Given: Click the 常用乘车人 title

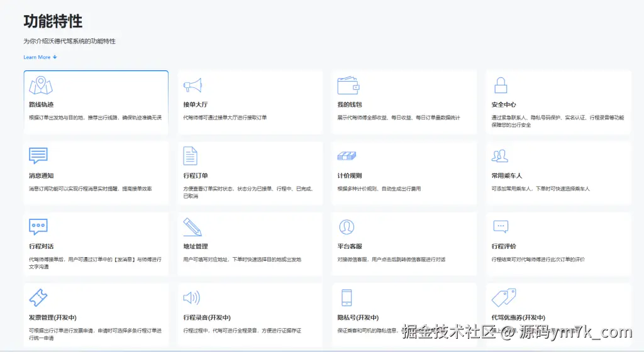Looking at the screenshot, I should coord(507,175).
